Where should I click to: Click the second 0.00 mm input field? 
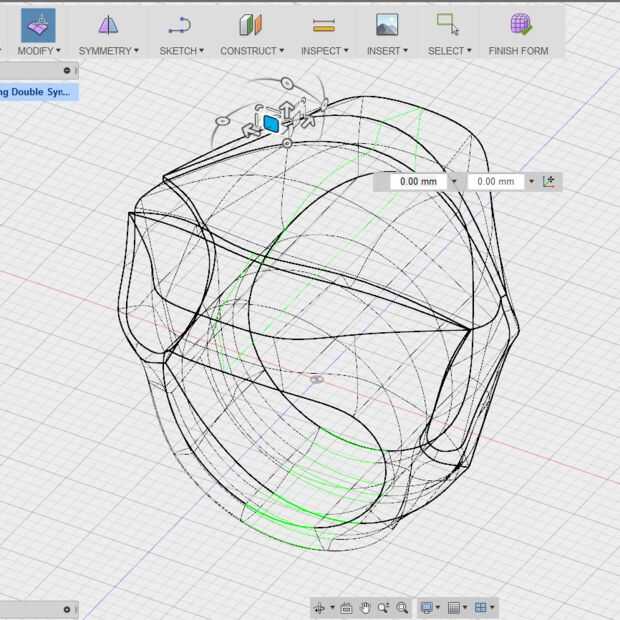click(x=496, y=181)
